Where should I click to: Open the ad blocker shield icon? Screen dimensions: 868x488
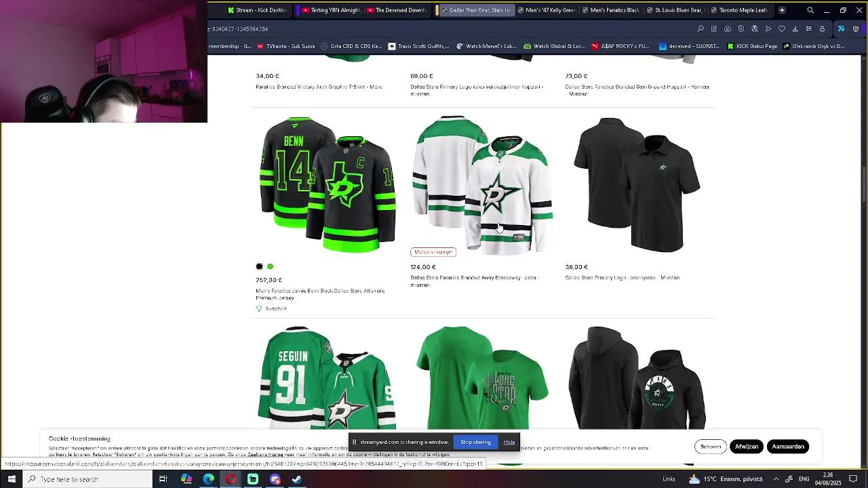(741, 28)
